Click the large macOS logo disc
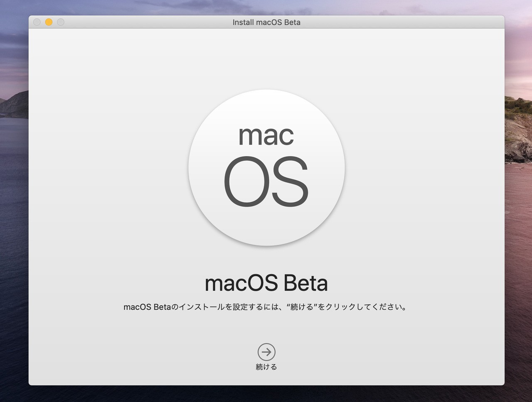 tap(266, 167)
